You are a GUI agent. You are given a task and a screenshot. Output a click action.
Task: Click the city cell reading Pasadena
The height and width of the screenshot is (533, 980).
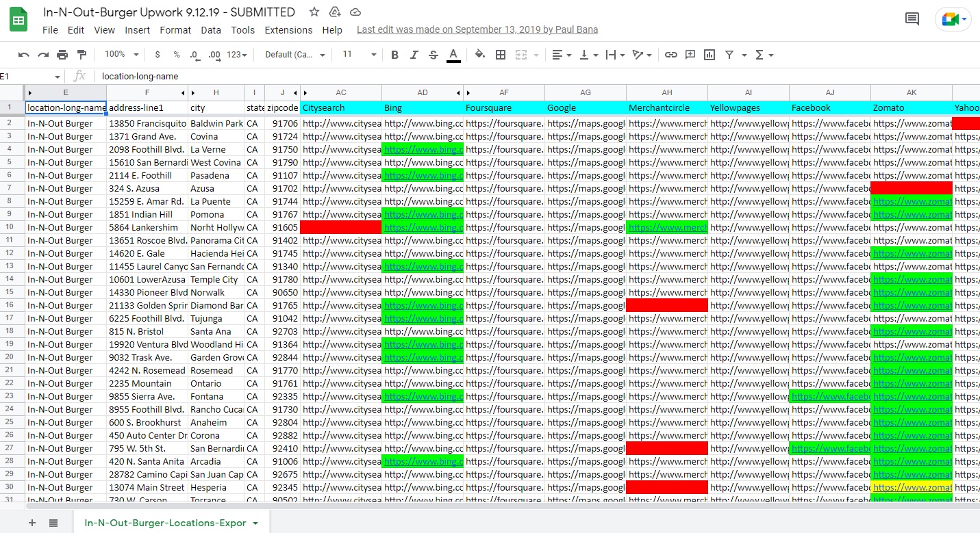coord(216,176)
